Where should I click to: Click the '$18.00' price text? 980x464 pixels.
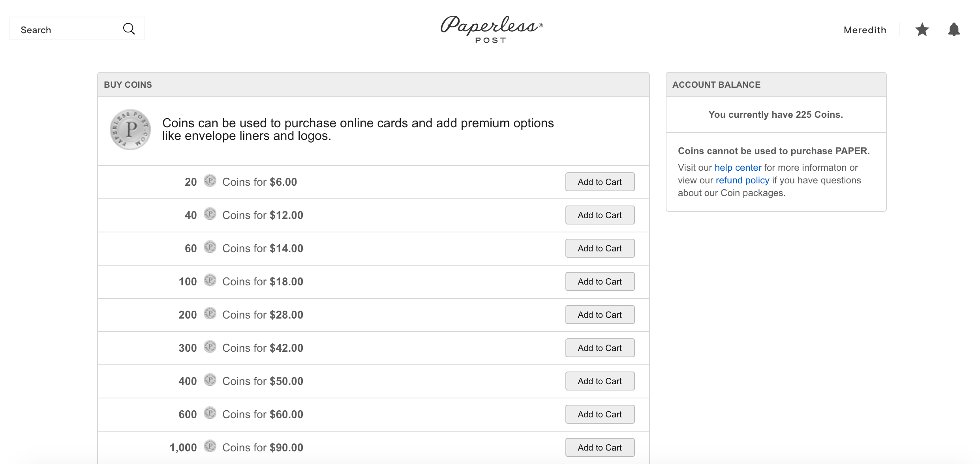286,281
